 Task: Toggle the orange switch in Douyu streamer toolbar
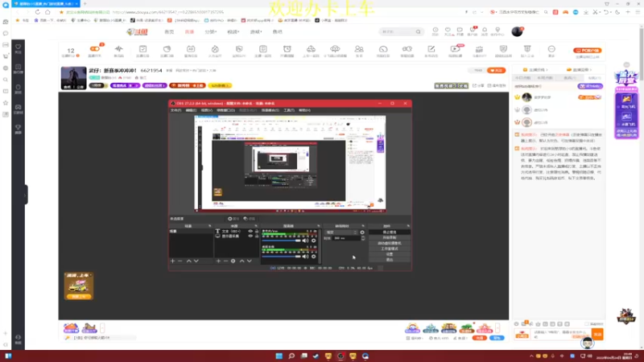95,49
